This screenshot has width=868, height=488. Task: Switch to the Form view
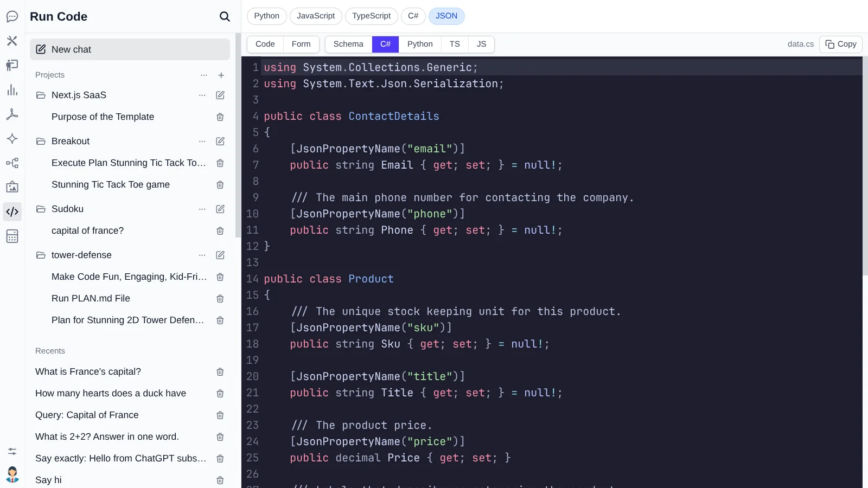click(x=301, y=44)
